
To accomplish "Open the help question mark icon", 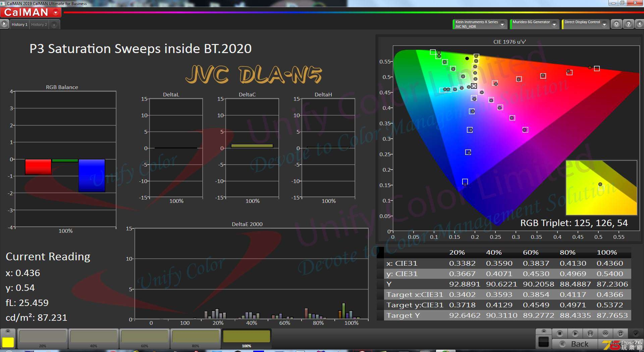I will (628, 24).
